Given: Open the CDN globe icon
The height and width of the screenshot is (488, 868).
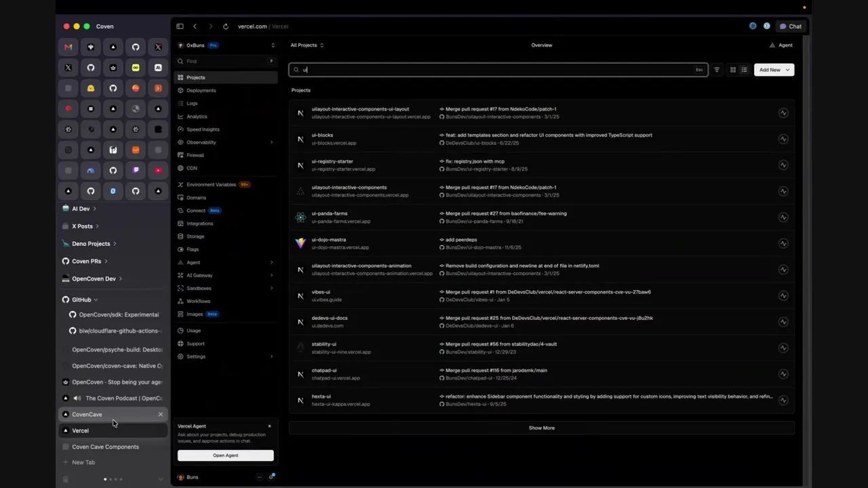Looking at the screenshot, I should [x=180, y=168].
